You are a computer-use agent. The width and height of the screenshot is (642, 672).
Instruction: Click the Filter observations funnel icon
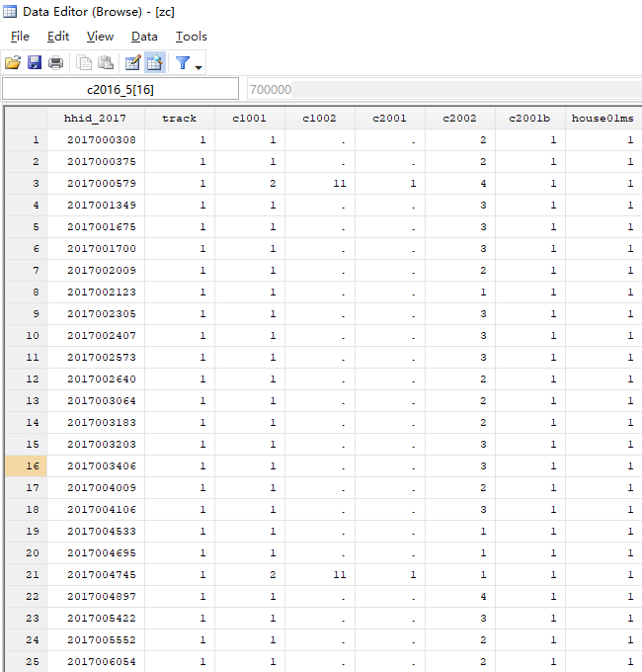click(183, 63)
